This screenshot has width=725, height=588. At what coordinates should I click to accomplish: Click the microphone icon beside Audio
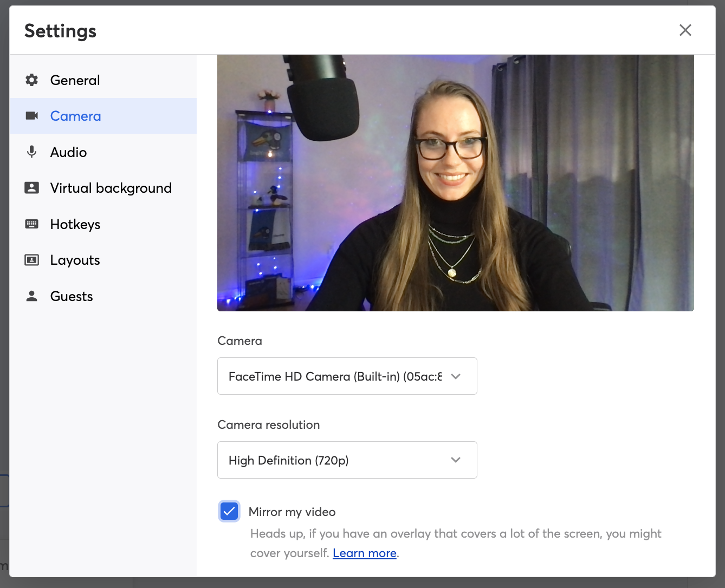[x=31, y=152]
